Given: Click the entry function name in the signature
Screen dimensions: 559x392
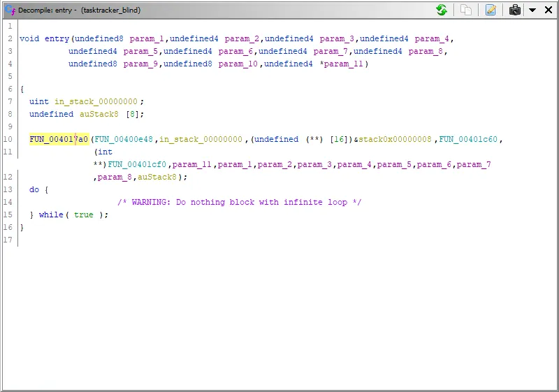Looking at the screenshot, I should 57,38.
